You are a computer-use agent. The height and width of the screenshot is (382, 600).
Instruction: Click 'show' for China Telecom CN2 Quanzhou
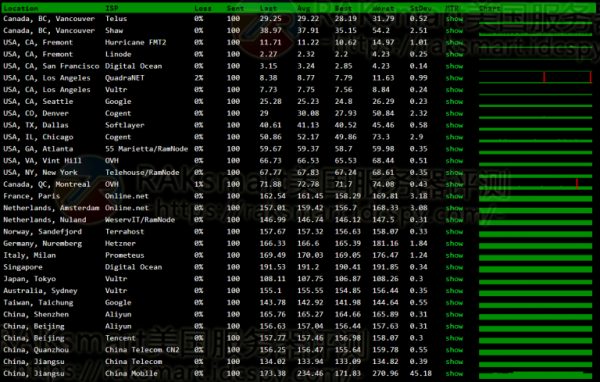pos(454,350)
